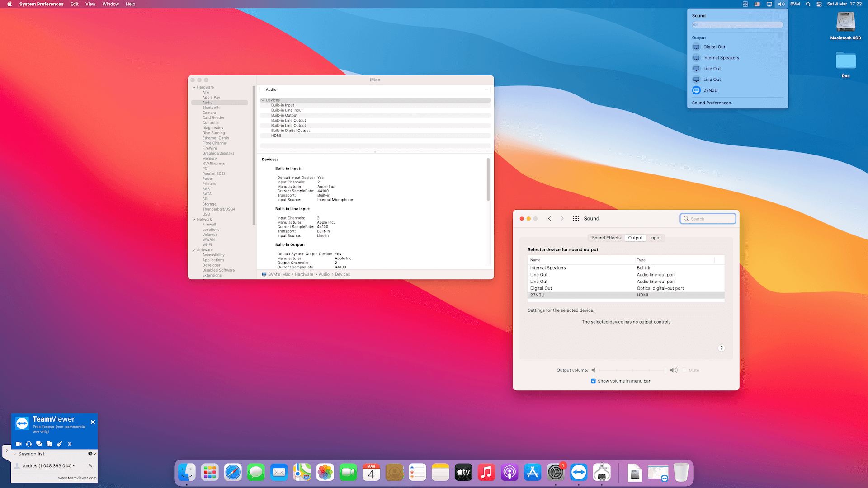The image size is (868, 488).
Task: Open the Apple menu
Action: click(9, 4)
